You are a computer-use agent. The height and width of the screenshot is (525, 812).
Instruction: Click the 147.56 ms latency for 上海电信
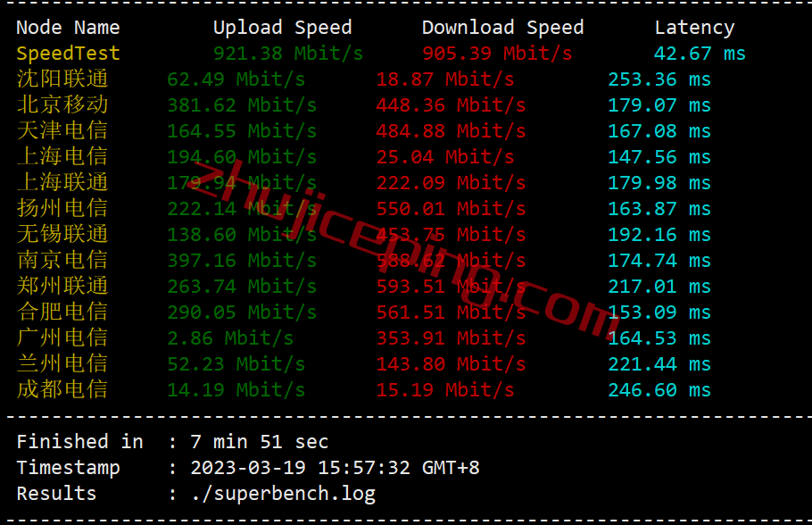tap(659, 157)
